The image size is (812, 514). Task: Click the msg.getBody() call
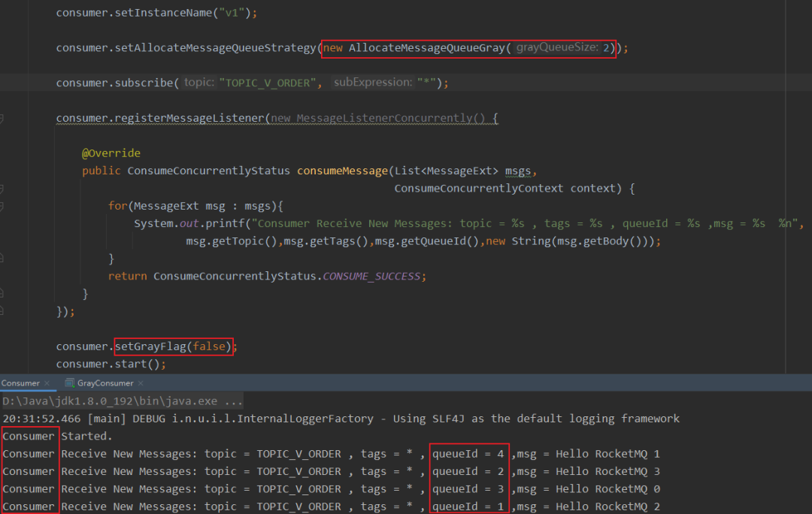[600, 241]
